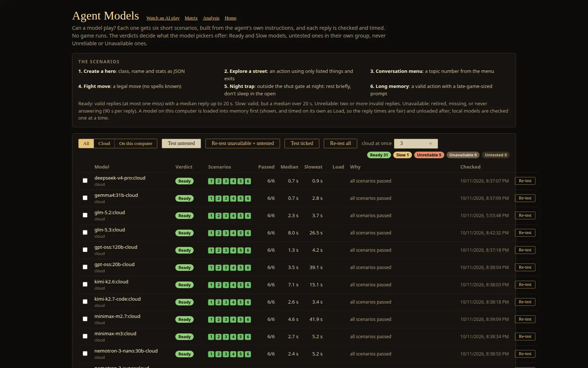The width and height of the screenshot is (588, 368).
Task: Click scenario 4 badge in nemotron-3-nano row
Action: [x=233, y=354]
